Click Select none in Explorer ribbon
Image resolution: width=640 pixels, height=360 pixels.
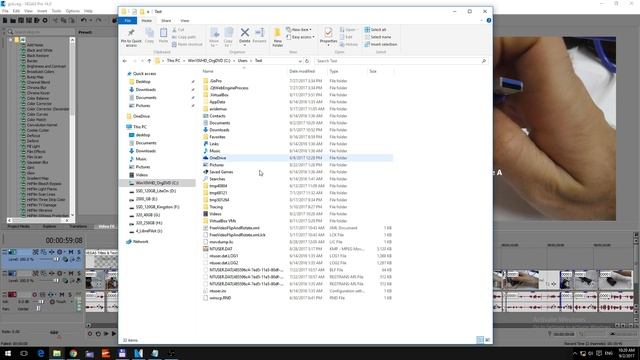point(378,37)
